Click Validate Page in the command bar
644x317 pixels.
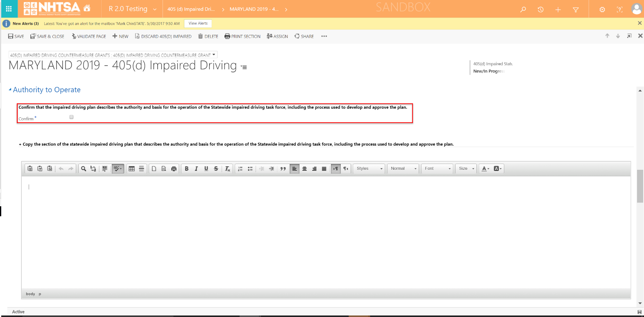[89, 36]
